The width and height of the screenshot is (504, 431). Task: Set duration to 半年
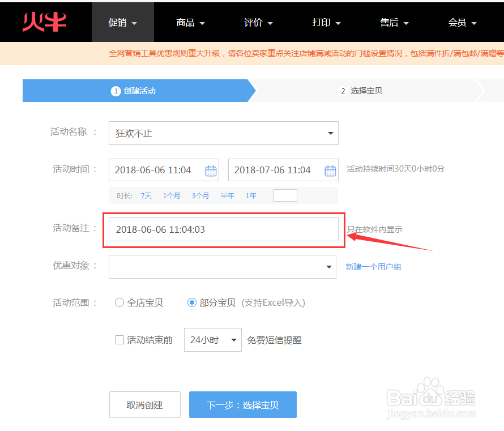click(227, 196)
